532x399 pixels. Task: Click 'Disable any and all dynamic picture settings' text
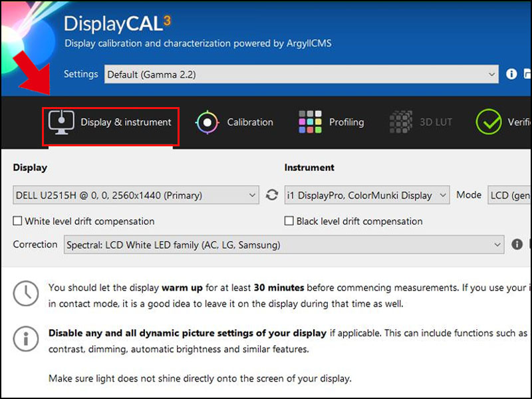[188, 333]
